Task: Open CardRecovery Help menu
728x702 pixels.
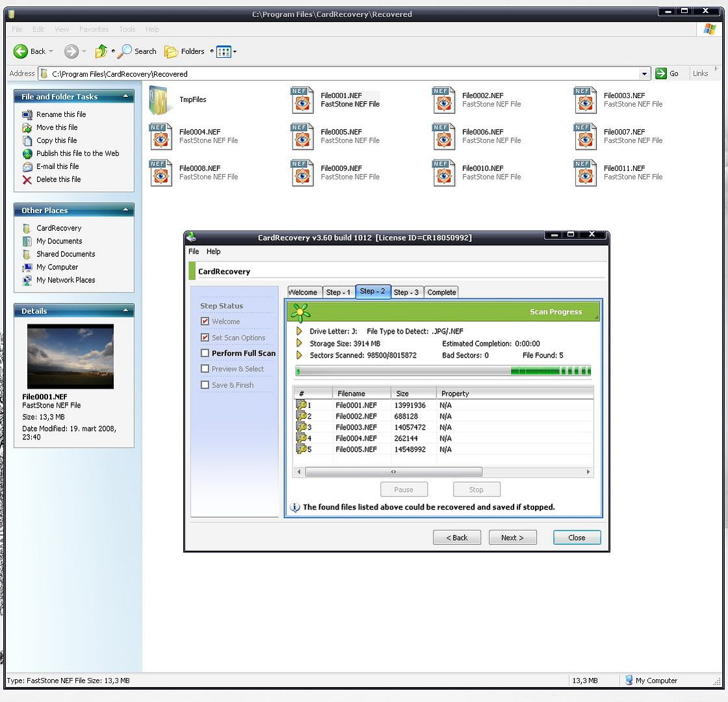Action: pyautogui.click(x=214, y=251)
